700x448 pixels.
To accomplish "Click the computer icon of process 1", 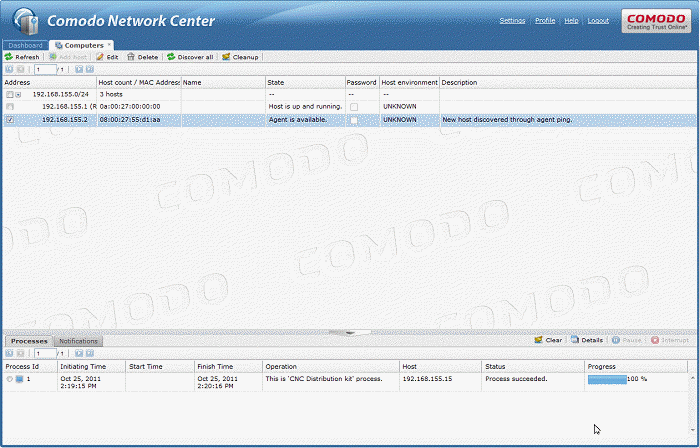I will coord(19,379).
